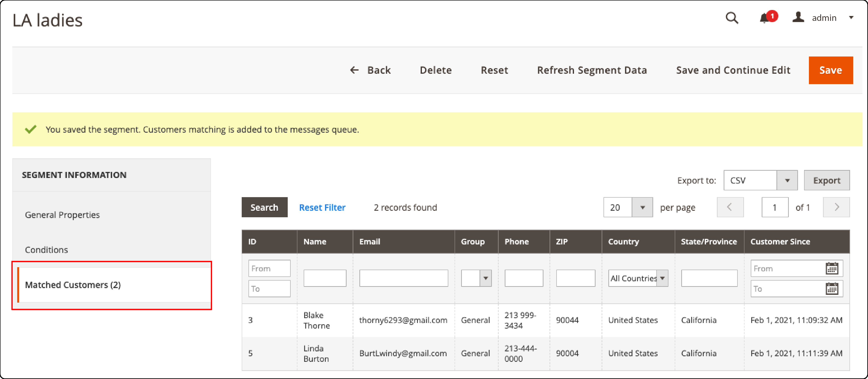Click Save and Continue Edit
Viewport: 868px width, 379px height.
tap(733, 70)
